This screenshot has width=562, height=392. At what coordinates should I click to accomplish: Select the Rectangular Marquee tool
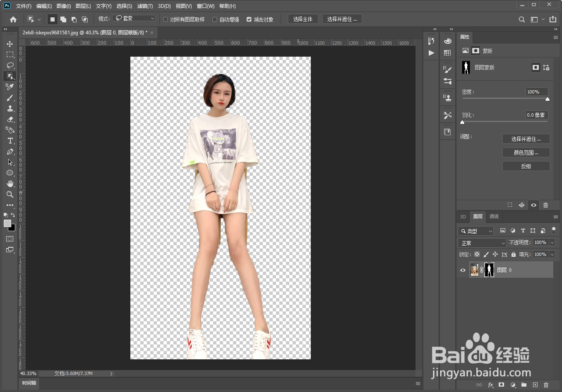[x=10, y=55]
